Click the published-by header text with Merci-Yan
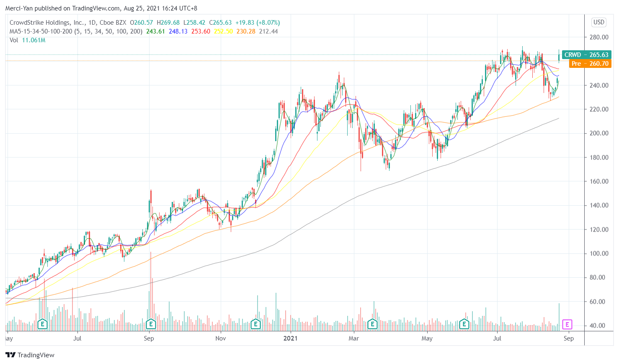The width and height of the screenshot is (619, 364). [101, 8]
